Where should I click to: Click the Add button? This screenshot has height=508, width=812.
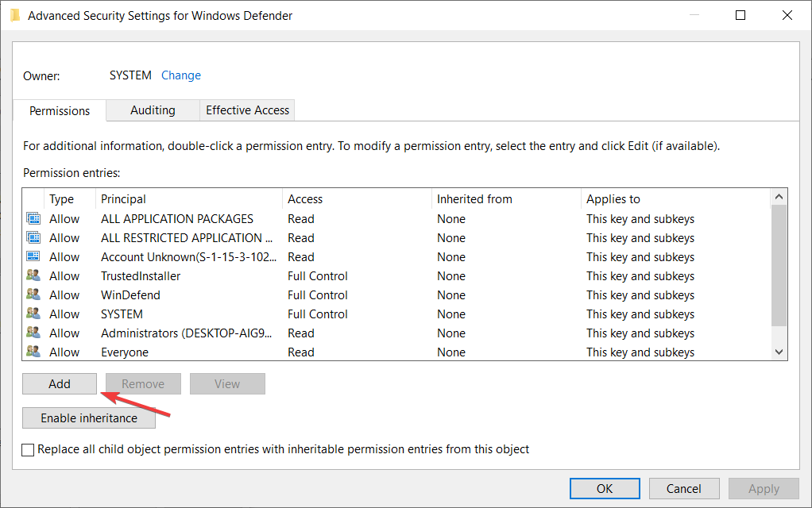(x=60, y=384)
